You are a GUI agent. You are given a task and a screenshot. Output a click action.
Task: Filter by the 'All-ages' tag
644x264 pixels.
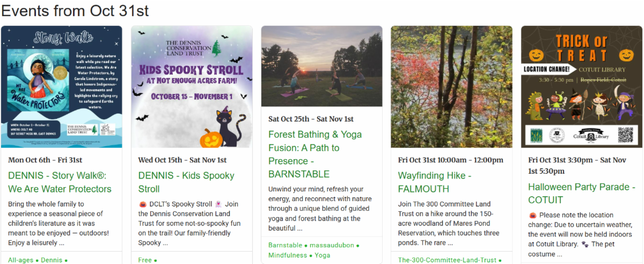coord(20,260)
